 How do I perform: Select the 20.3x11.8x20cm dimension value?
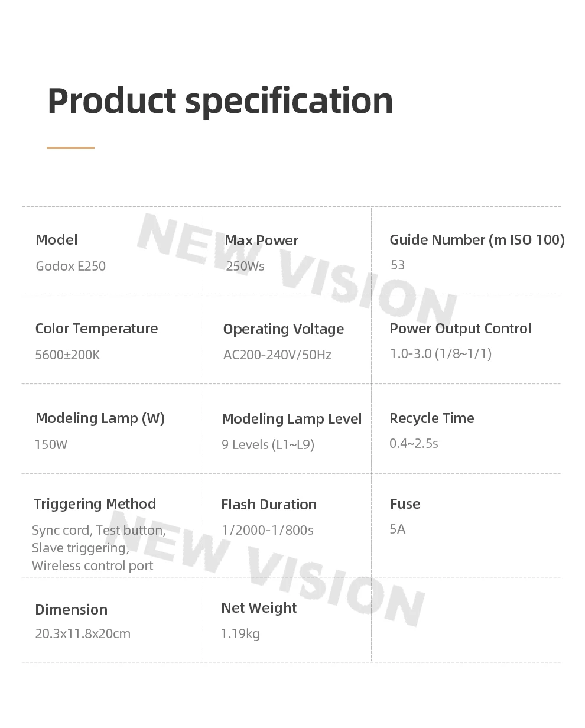(x=83, y=634)
